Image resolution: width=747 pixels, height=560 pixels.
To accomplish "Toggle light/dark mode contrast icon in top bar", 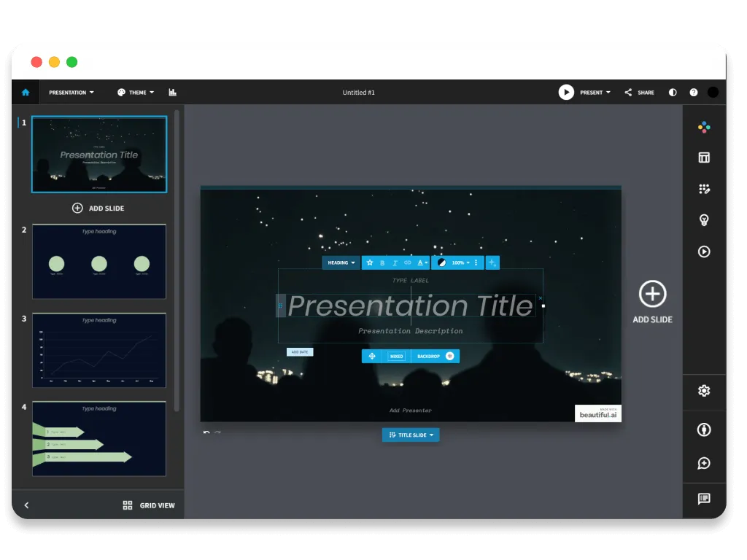I will point(673,93).
